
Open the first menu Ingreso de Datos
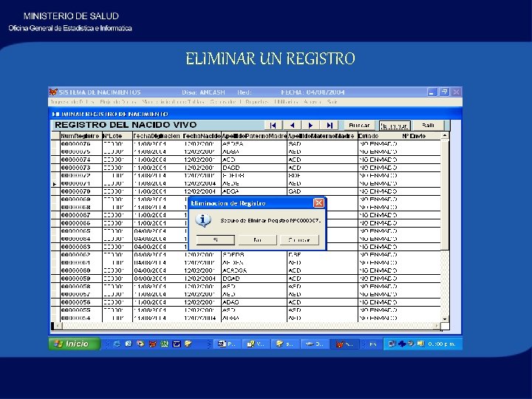coord(72,102)
